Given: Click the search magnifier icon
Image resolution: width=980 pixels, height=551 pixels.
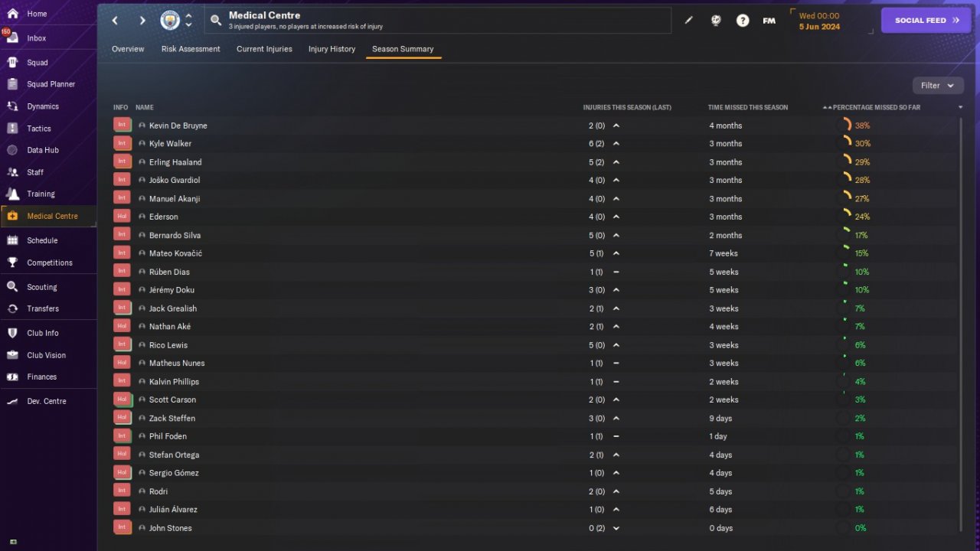Looking at the screenshot, I should pos(216,21).
